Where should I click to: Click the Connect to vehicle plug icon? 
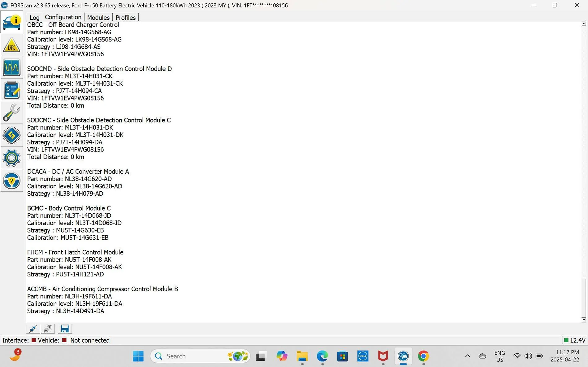pyautogui.click(x=33, y=329)
